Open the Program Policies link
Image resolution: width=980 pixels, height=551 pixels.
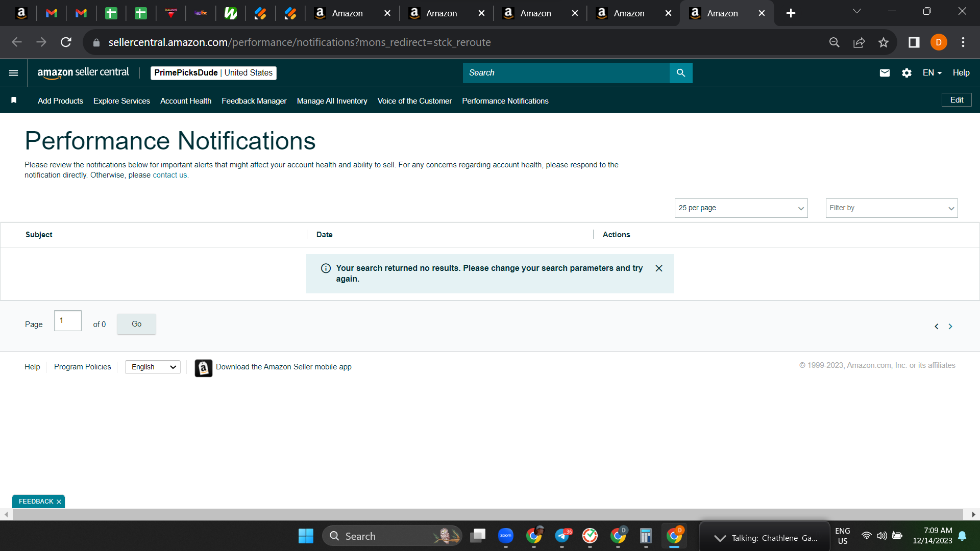click(x=82, y=367)
